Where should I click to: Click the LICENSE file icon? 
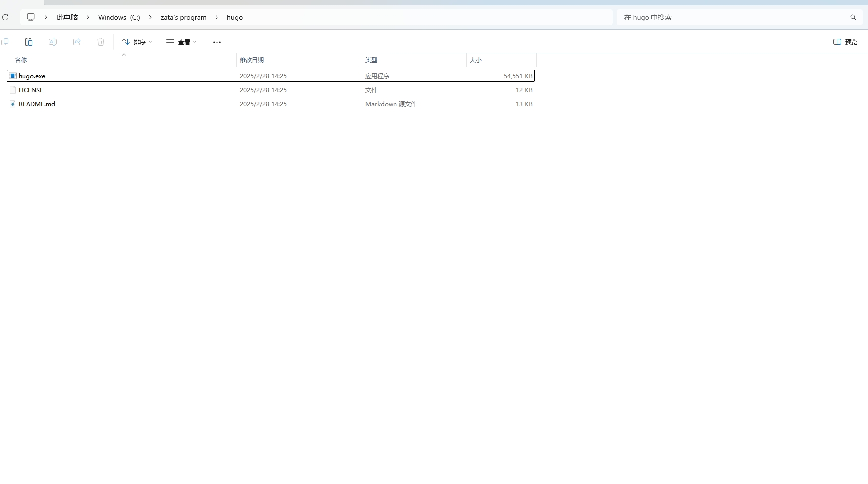[13, 90]
